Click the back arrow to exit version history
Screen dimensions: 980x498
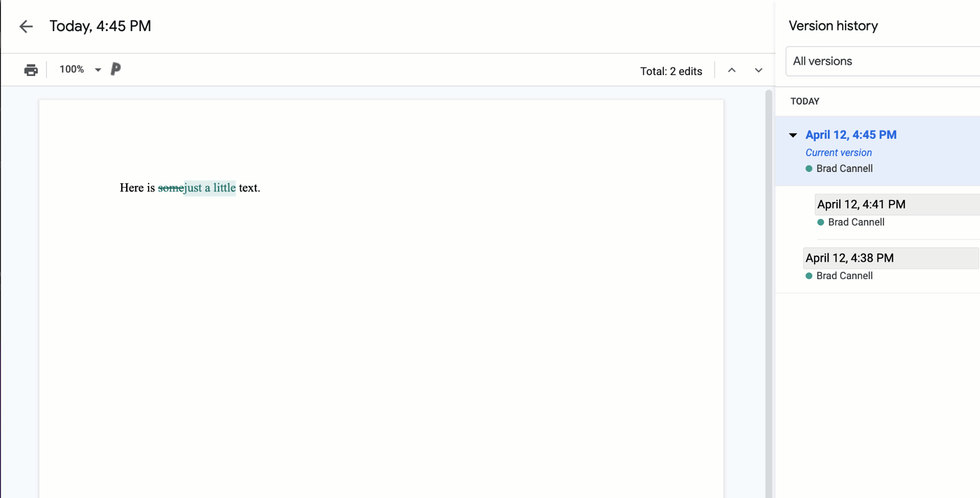tap(26, 27)
